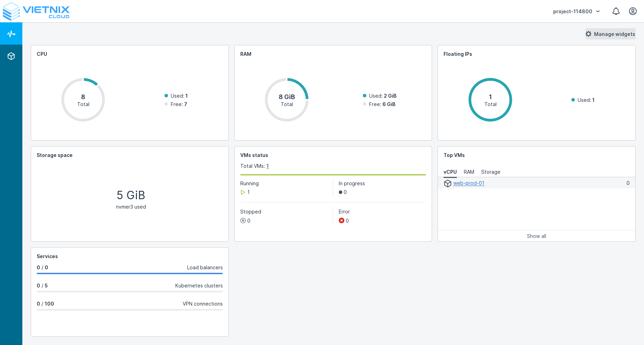Click the Vietnix Cloud logo
Viewport: 644px width, 345px height.
[x=36, y=11]
